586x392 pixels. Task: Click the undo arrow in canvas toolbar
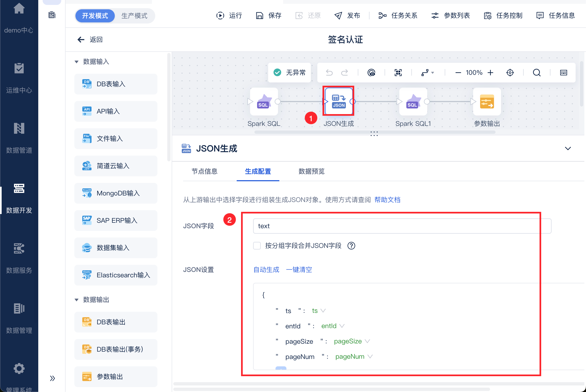pyautogui.click(x=329, y=73)
